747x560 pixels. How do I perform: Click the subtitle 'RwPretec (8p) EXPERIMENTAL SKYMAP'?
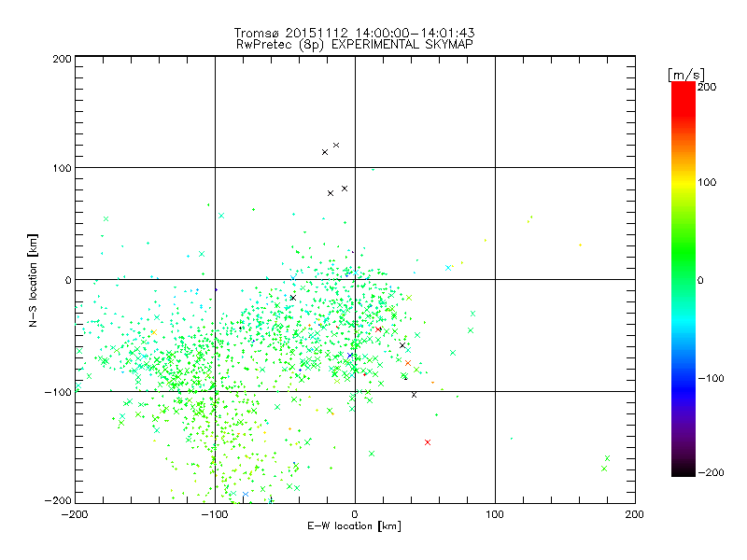(354, 44)
